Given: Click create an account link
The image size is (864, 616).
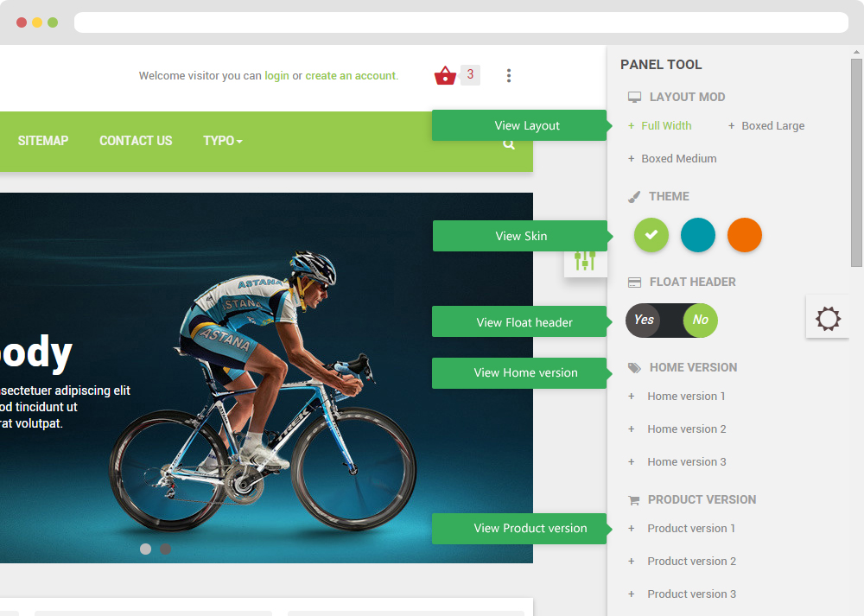Looking at the screenshot, I should tap(351, 75).
